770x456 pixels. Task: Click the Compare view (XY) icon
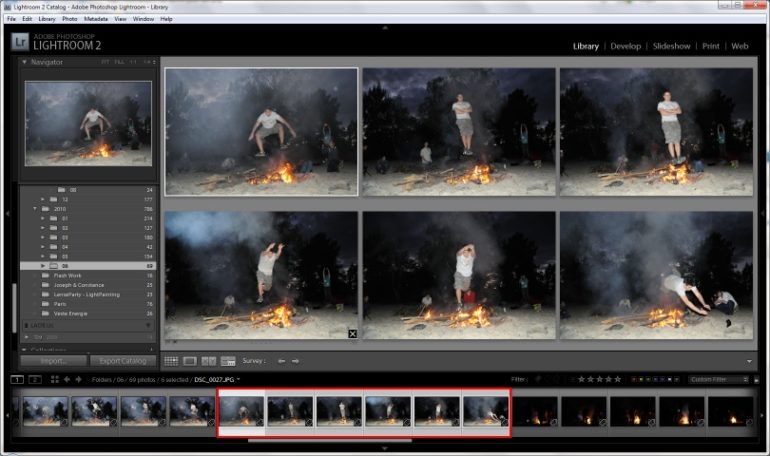[x=209, y=361]
